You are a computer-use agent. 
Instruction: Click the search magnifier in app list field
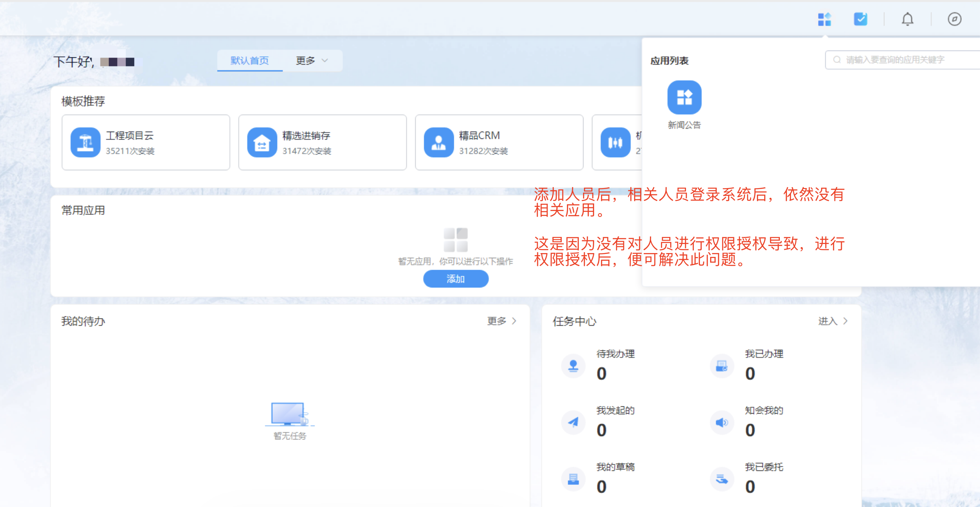pyautogui.click(x=837, y=60)
